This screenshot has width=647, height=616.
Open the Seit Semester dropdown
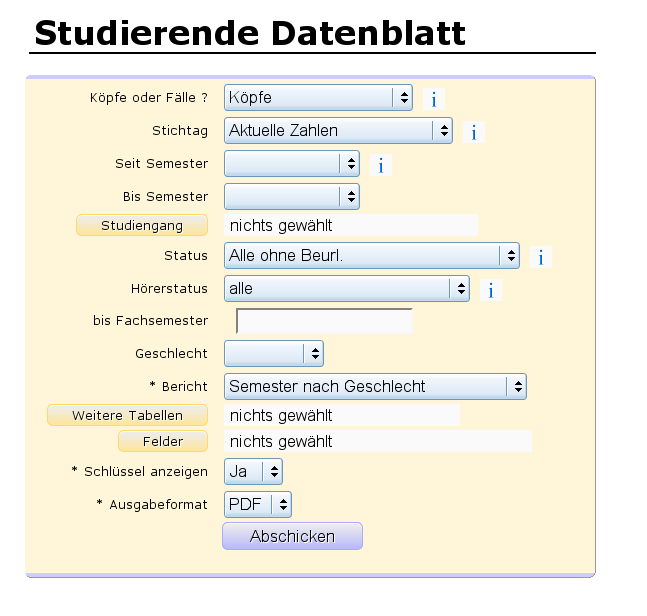291,163
